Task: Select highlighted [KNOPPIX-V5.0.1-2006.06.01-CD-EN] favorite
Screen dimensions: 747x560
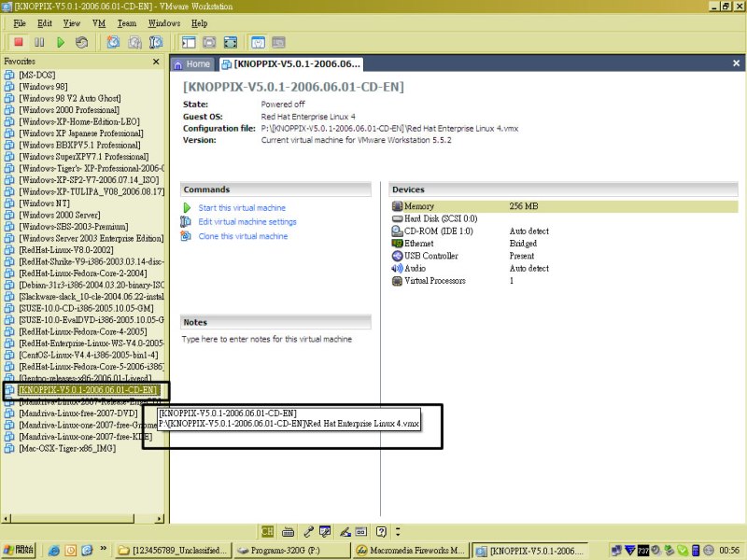Action: pyautogui.click(x=87, y=390)
